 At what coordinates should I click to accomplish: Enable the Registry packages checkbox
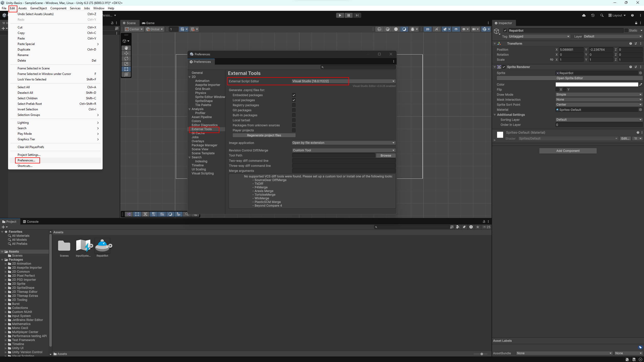point(294,105)
